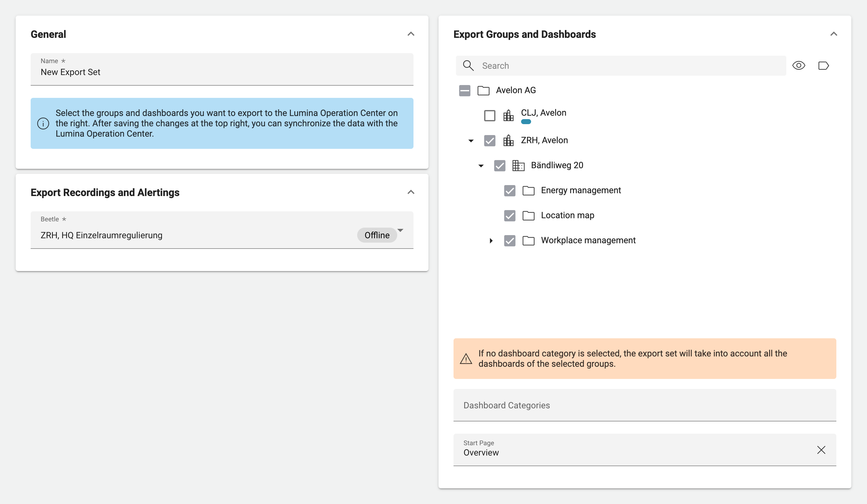Uncheck the Bändliweg 20 checkbox
Screen dimensions: 867x504
(499, 166)
